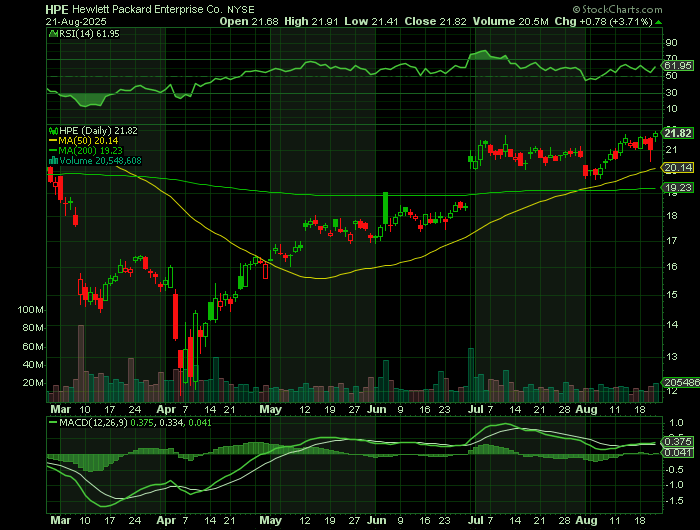
Task: Click the 'HPE (Daily) 21.82' legend label
Action: click(99, 131)
